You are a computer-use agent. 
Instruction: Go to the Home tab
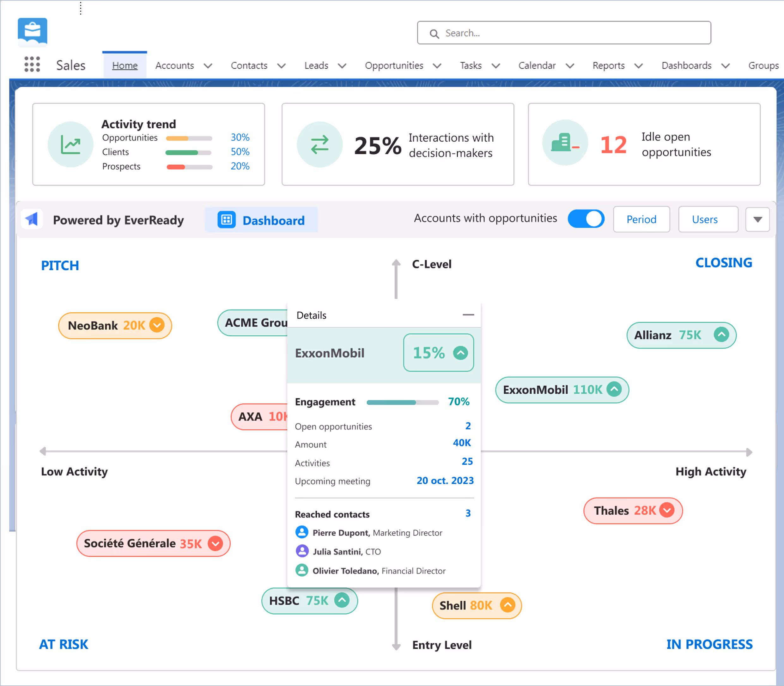tap(125, 65)
